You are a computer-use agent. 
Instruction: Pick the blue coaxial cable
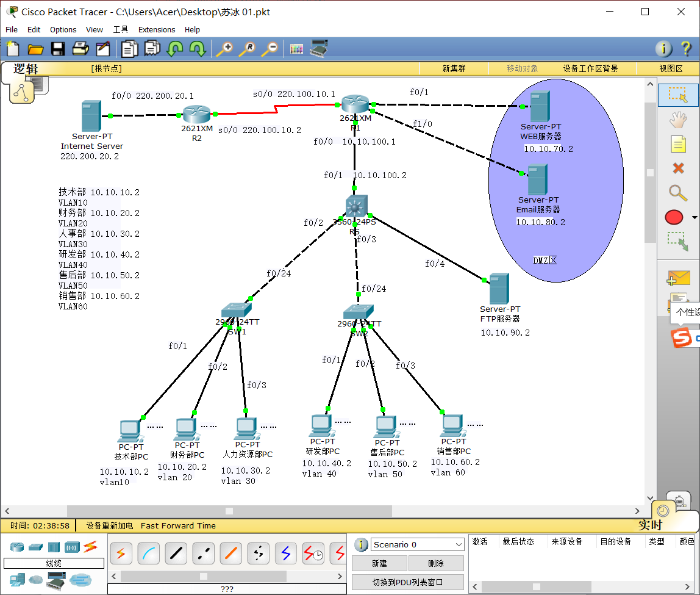(x=286, y=554)
